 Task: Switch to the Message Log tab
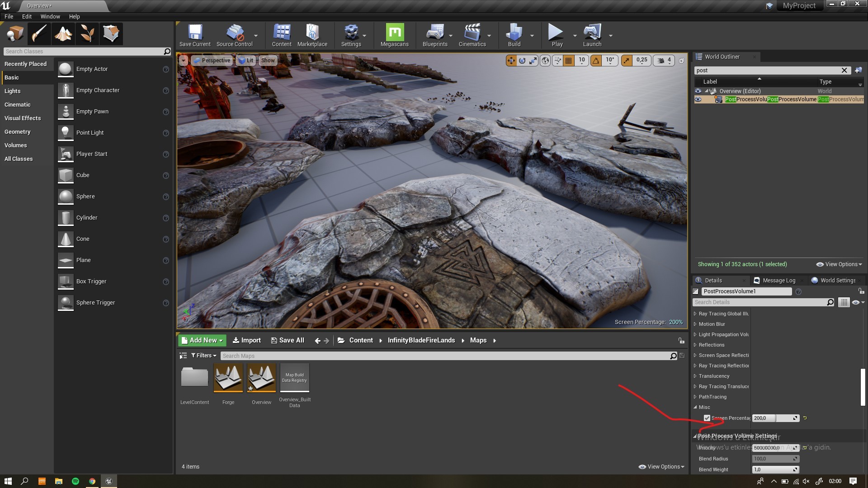(778, 281)
